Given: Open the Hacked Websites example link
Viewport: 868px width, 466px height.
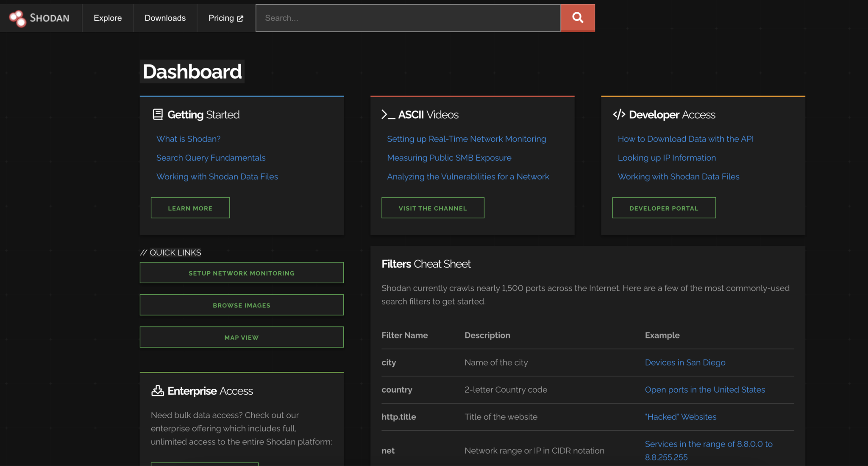Looking at the screenshot, I should coord(680,417).
